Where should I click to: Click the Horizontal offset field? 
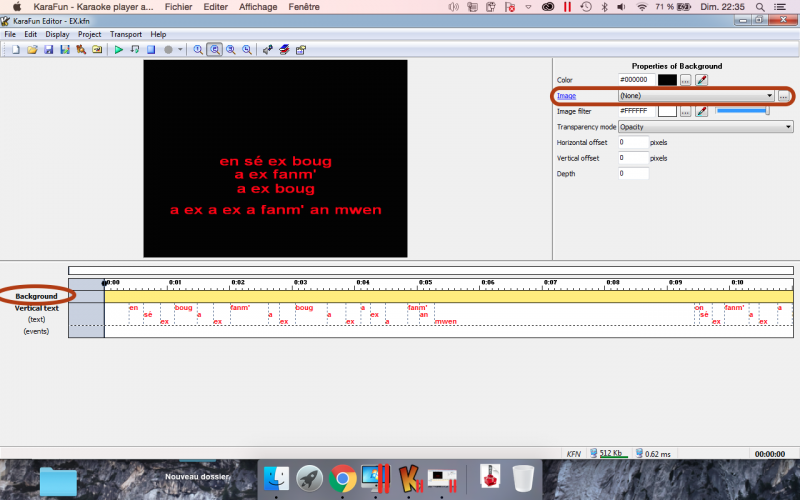tap(633, 142)
